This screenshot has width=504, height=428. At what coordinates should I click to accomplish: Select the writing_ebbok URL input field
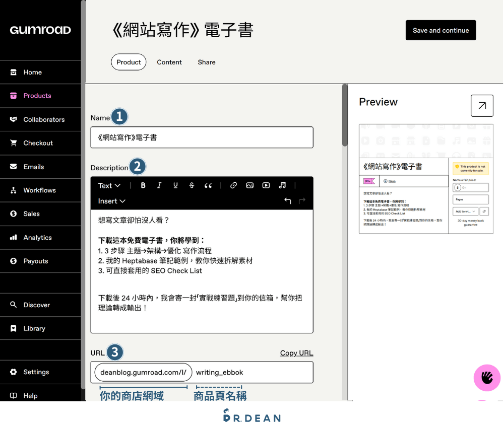click(252, 372)
